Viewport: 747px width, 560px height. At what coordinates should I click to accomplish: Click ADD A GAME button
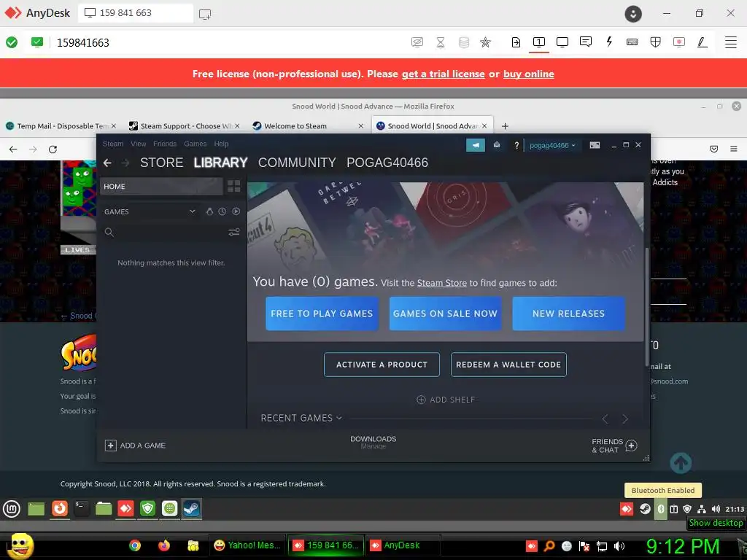(x=135, y=446)
